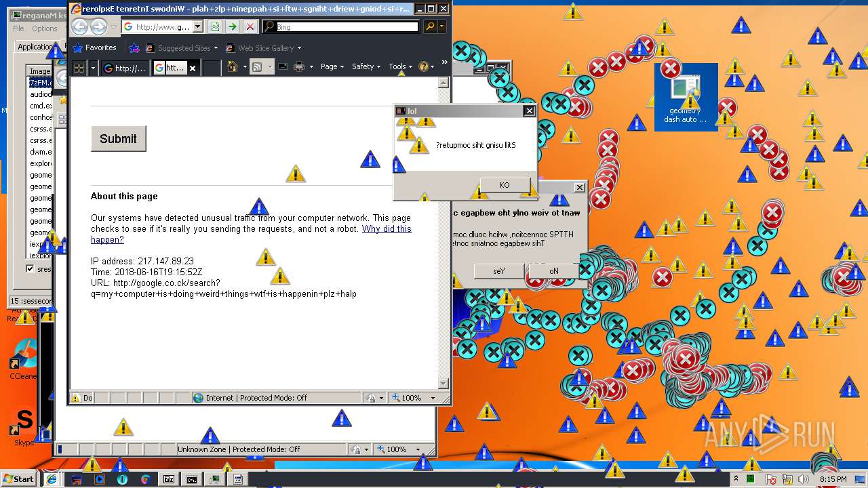Open Task Manager File menu
The width and height of the screenshot is (868, 488).
(18, 28)
